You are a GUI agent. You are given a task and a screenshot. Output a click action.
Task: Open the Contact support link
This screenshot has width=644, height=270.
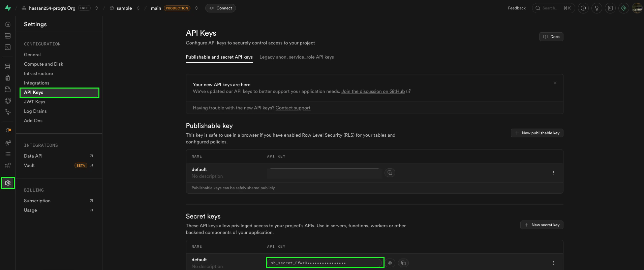293,108
